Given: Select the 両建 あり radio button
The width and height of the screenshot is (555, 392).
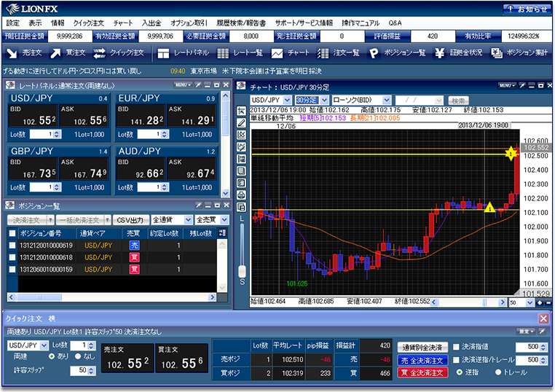Looking at the screenshot, I should tap(52, 356).
